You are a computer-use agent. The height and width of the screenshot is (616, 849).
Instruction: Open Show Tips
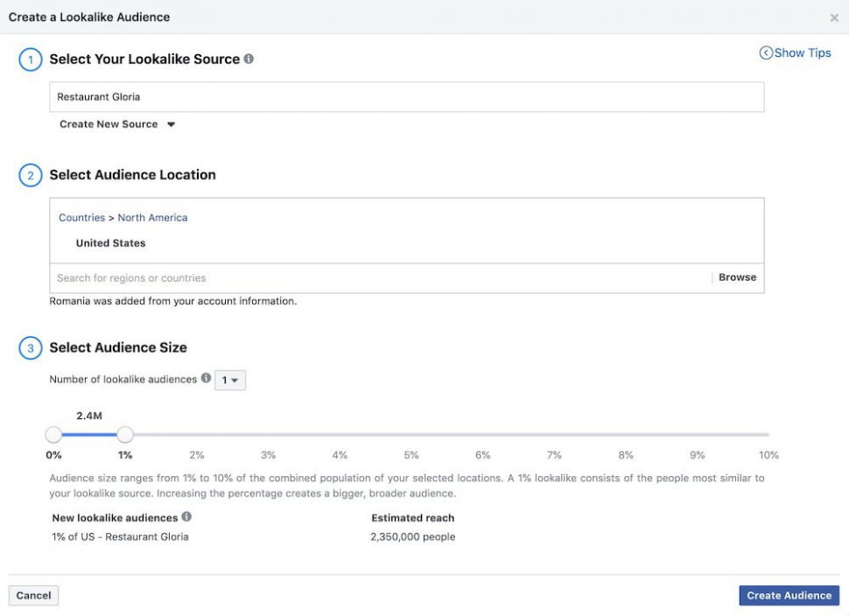(x=801, y=52)
